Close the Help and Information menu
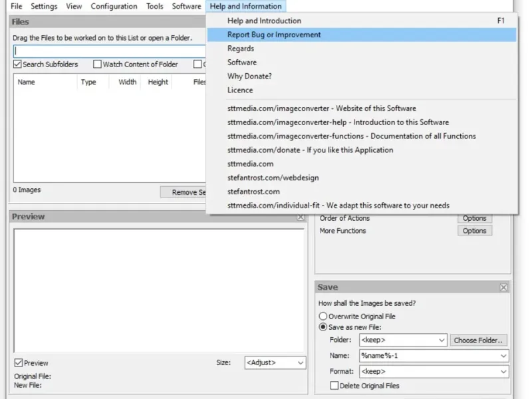This screenshot has width=532, height=399. (x=245, y=6)
